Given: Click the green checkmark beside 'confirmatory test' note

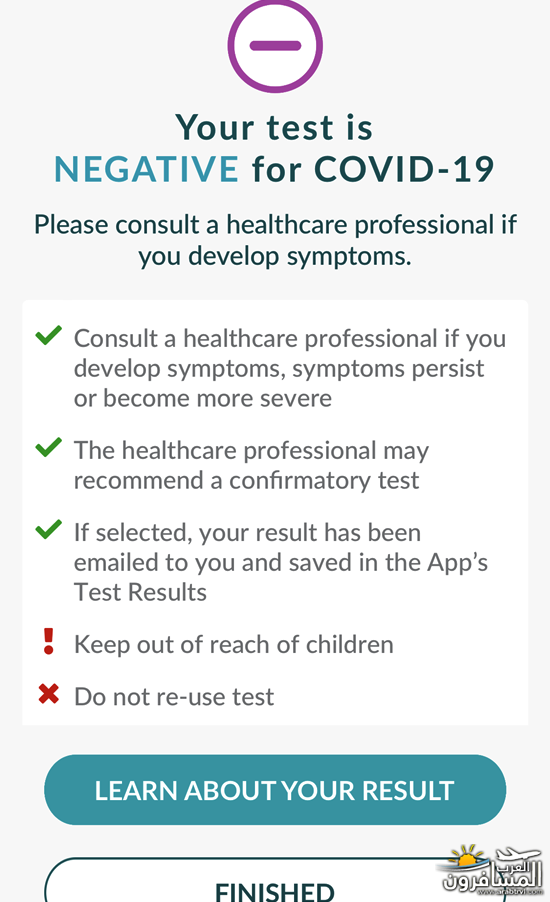Looking at the screenshot, I should (x=48, y=448).
